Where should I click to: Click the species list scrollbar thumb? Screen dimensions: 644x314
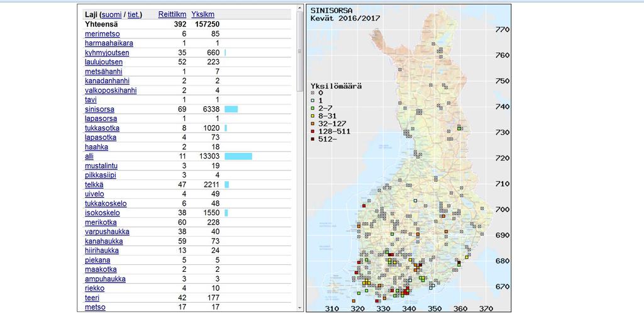click(x=299, y=52)
